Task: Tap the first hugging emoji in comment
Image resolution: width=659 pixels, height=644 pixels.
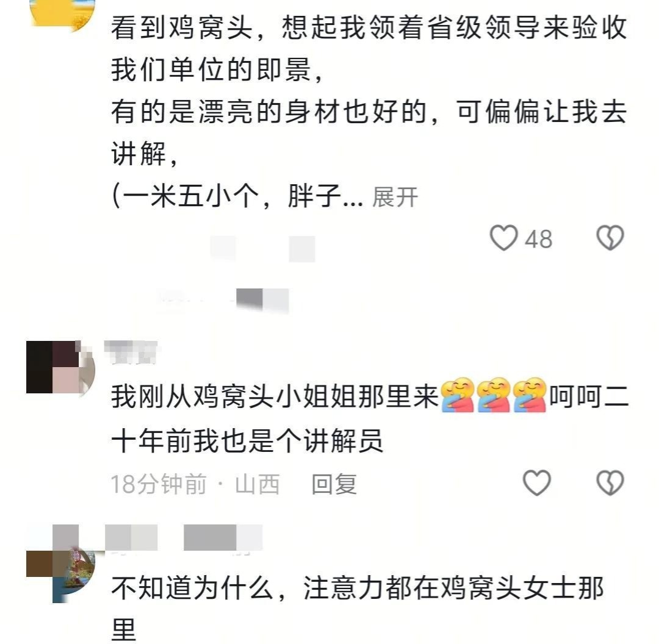Action: click(458, 395)
